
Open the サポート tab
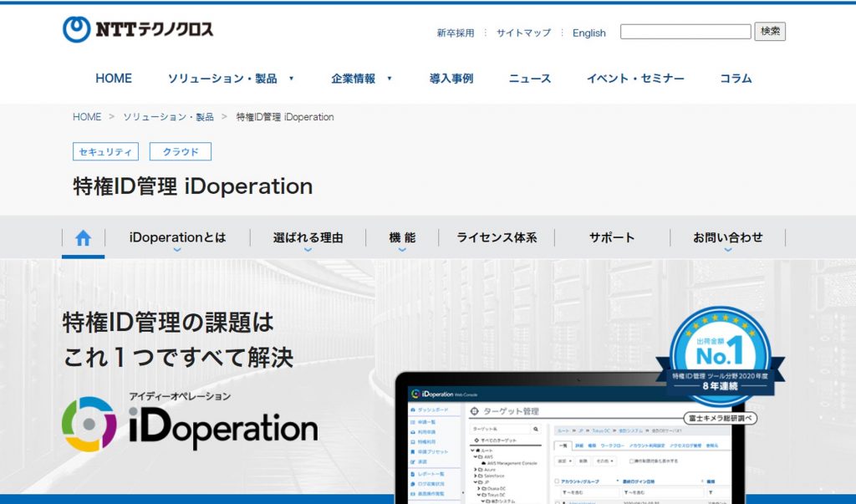click(612, 238)
